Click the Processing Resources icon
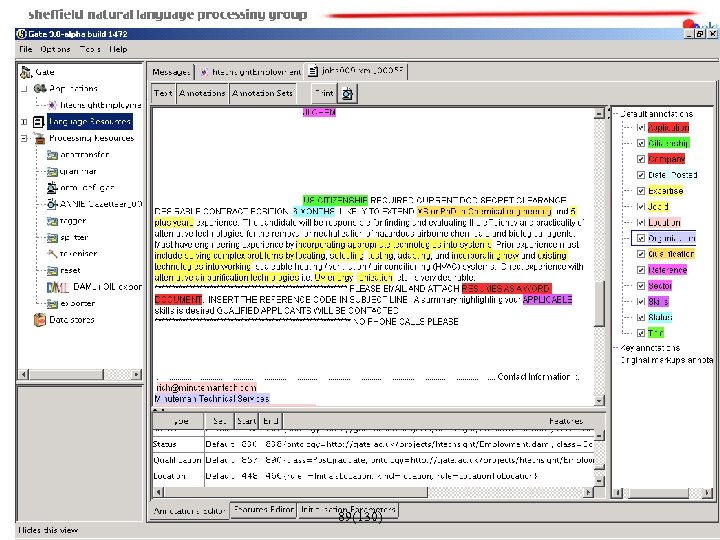The width and height of the screenshot is (720, 540). pyautogui.click(x=40, y=138)
